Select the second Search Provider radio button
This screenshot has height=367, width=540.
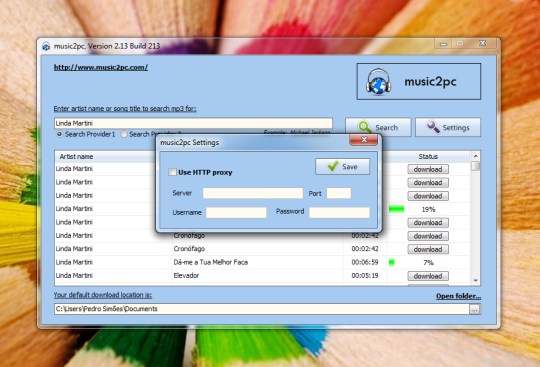point(124,134)
